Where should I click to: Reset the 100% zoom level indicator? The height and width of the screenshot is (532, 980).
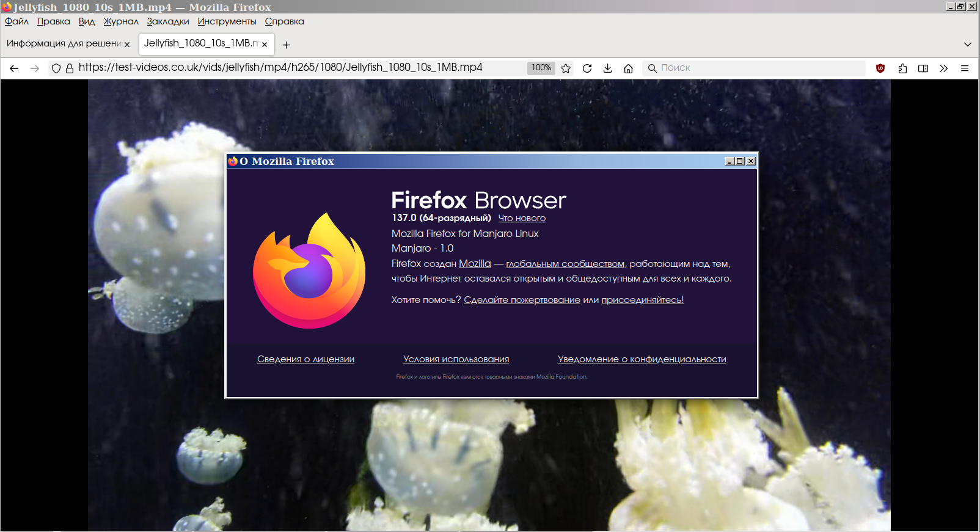(541, 68)
